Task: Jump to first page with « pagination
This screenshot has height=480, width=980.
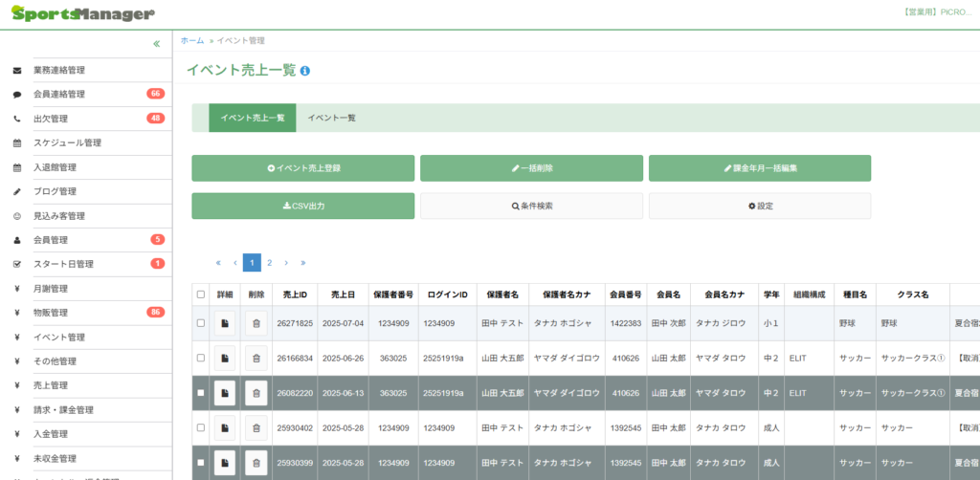Action: point(218,263)
